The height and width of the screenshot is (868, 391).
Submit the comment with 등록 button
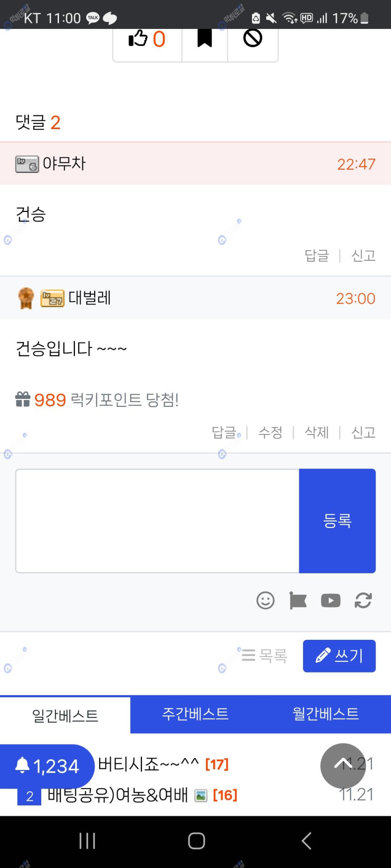(x=337, y=521)
